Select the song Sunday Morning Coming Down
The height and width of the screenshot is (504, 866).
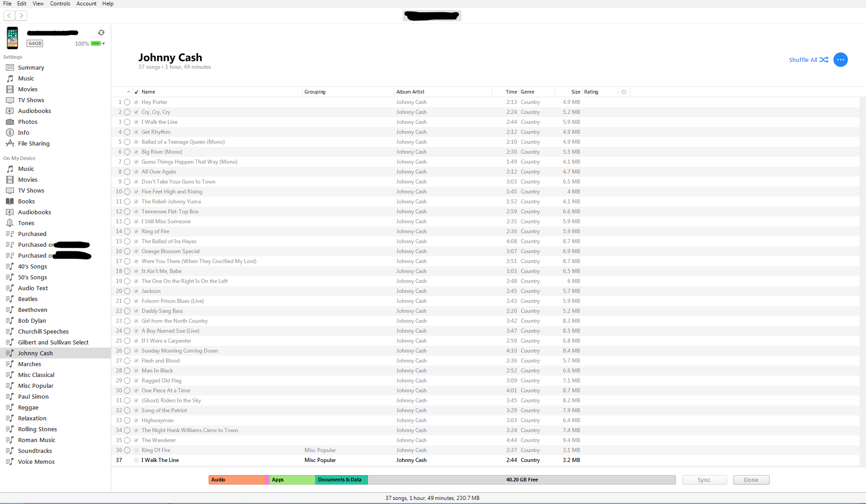pos(485,351)
